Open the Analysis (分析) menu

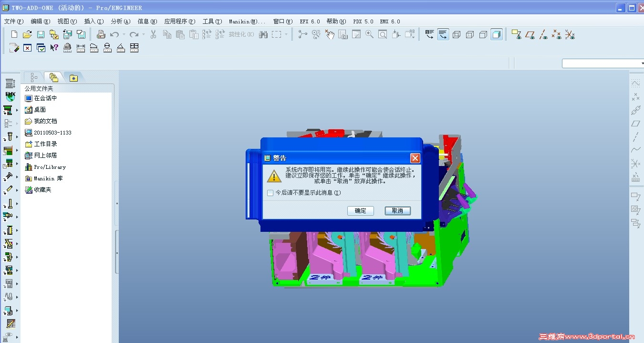pyautogui.click(x=121, y=21)
